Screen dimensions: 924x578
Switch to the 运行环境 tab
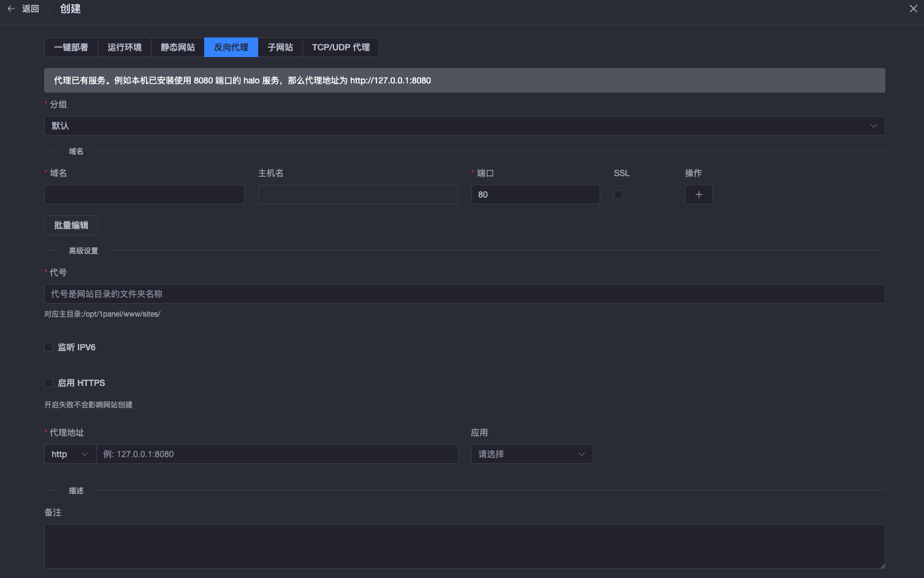[x=124, y=47]
